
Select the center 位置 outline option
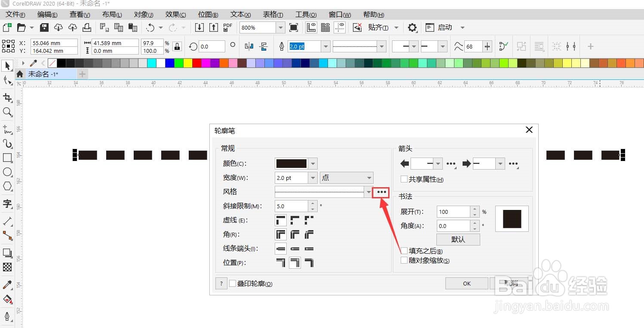click(295, 263)
